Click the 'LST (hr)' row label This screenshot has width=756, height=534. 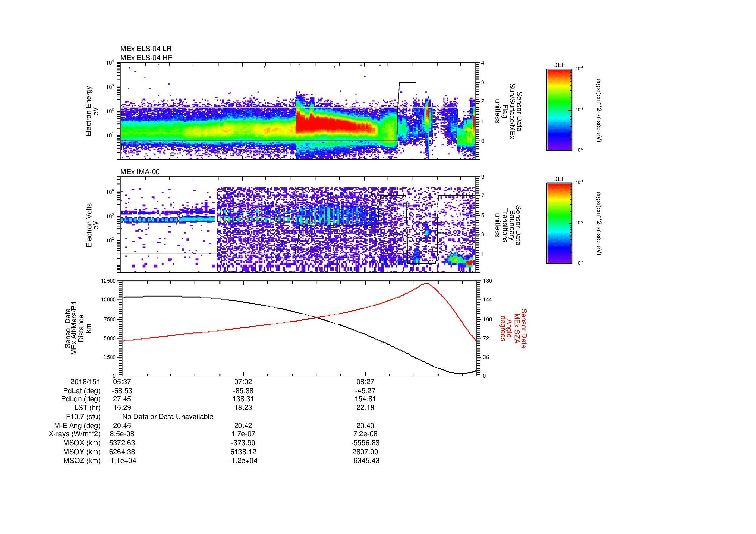[87, 408]
